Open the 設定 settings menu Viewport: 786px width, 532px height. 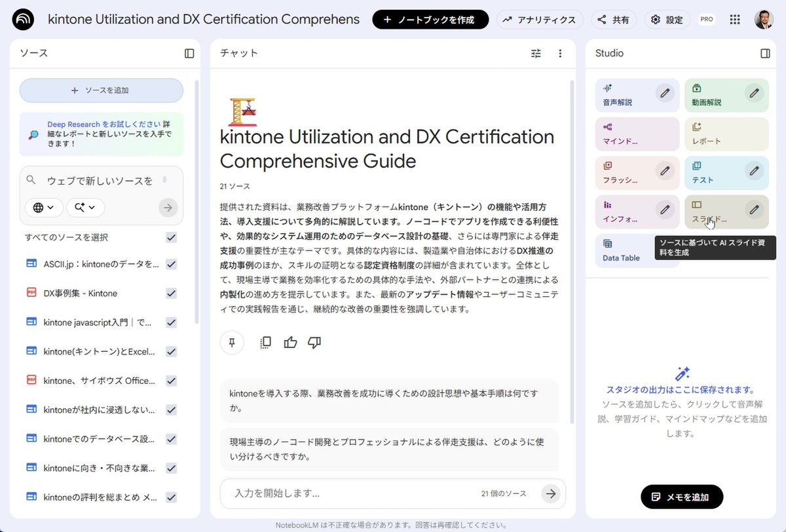667,20
